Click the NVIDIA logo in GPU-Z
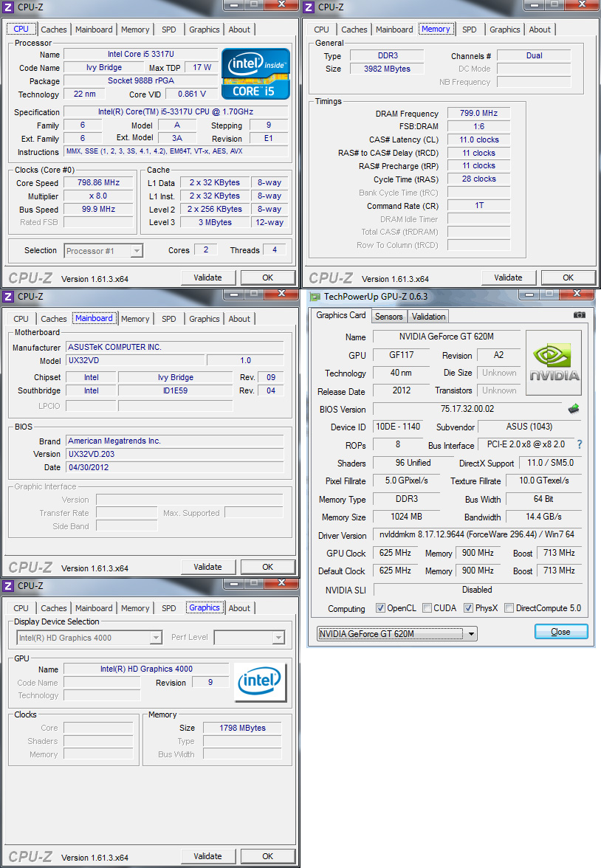Screen dimensions: 601x868 pos(553,362)
